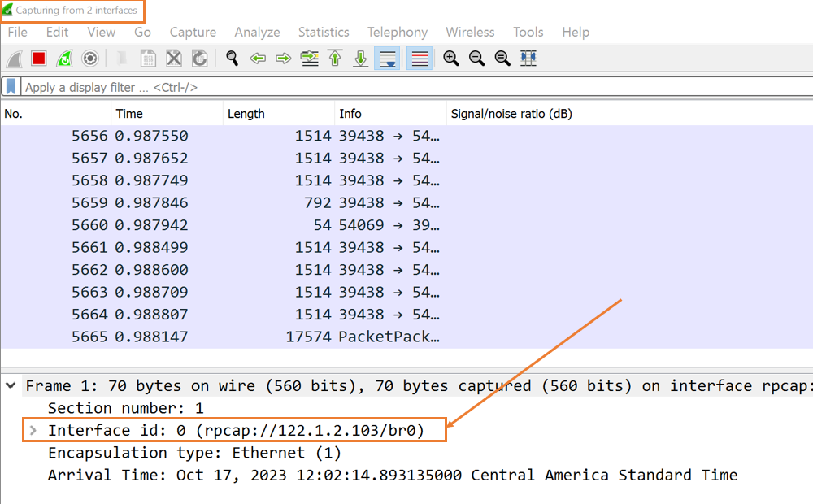Click the Wireshark icon in the title bar

[x=8, y=10]
